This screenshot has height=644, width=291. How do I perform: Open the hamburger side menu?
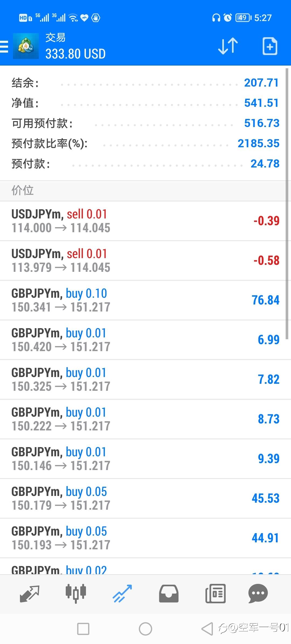coord(4,46)
